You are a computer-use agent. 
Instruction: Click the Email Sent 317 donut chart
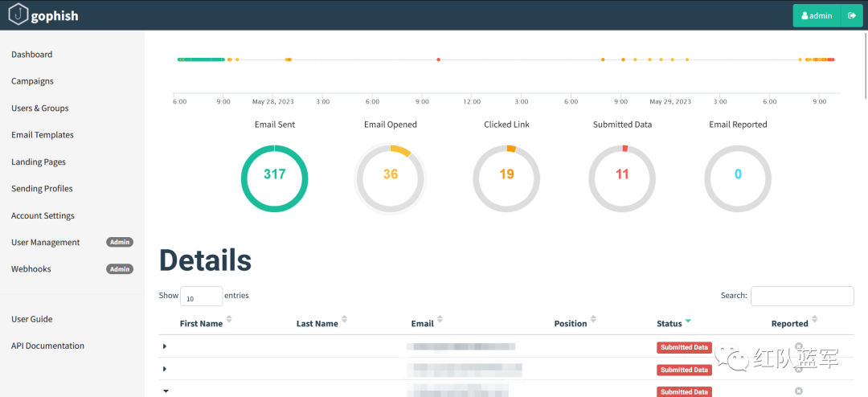tap(275, 178)
